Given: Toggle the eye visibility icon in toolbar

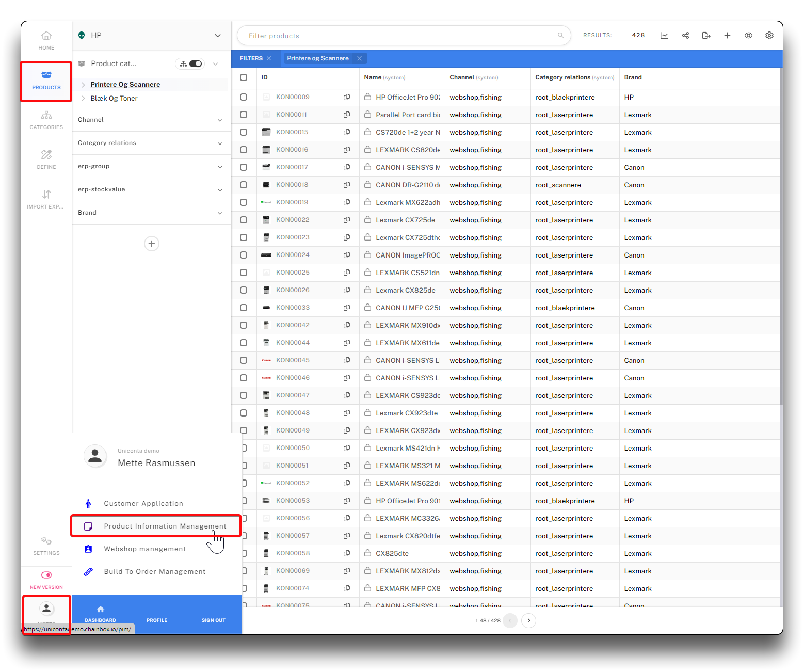Looking at the screenshot, I should (x=748, y=36).
